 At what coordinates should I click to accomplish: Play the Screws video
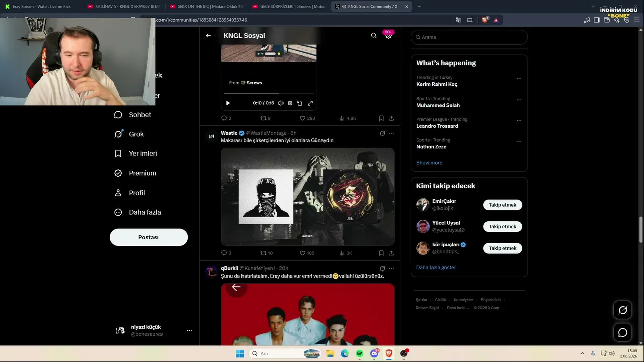[228, 103]
